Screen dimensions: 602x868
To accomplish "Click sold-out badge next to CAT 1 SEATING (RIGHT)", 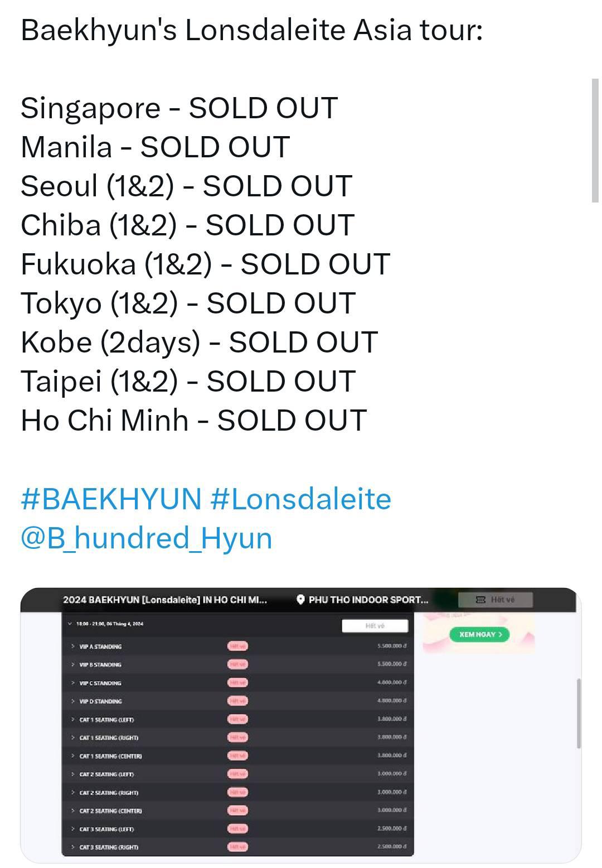I will (237, 737).
